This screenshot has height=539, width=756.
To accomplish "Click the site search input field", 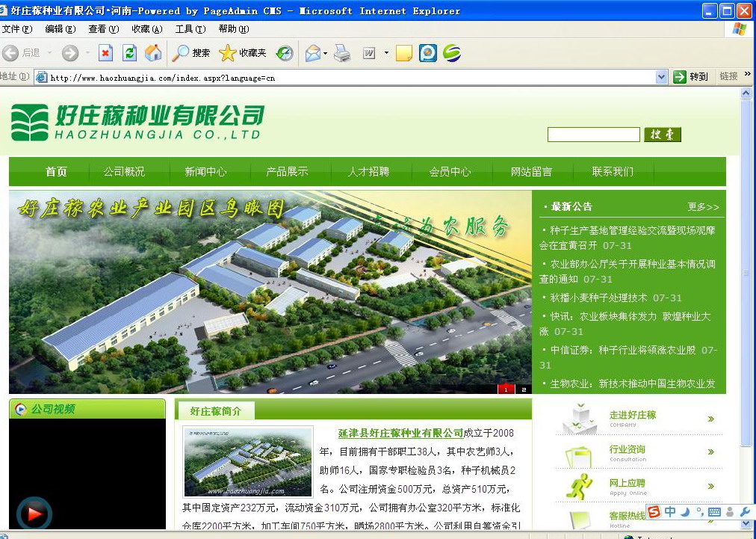I will click(x=593, y=135).
